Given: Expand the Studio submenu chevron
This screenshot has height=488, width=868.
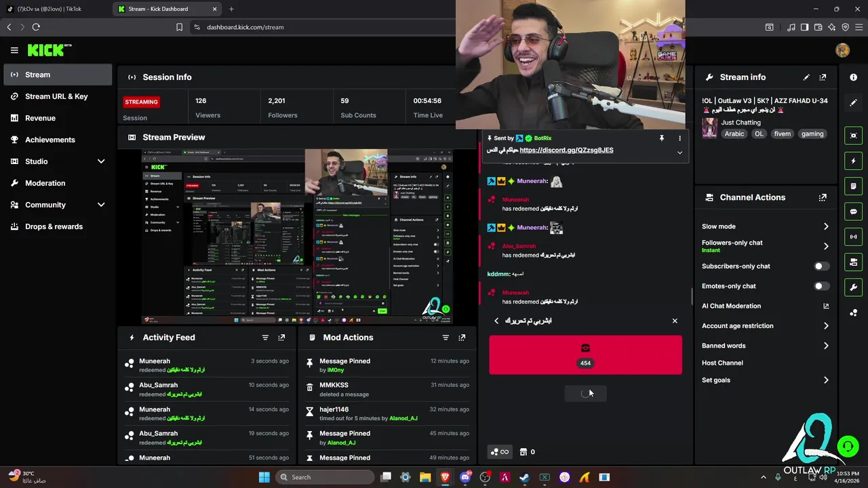Looking at the screenshot, I should pyautogui.click(x=101, y=161).
